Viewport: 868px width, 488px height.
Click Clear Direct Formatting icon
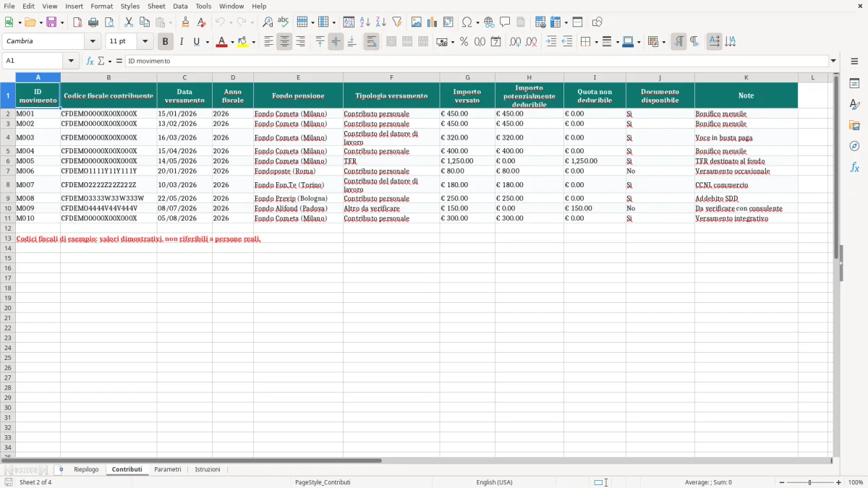201,22
